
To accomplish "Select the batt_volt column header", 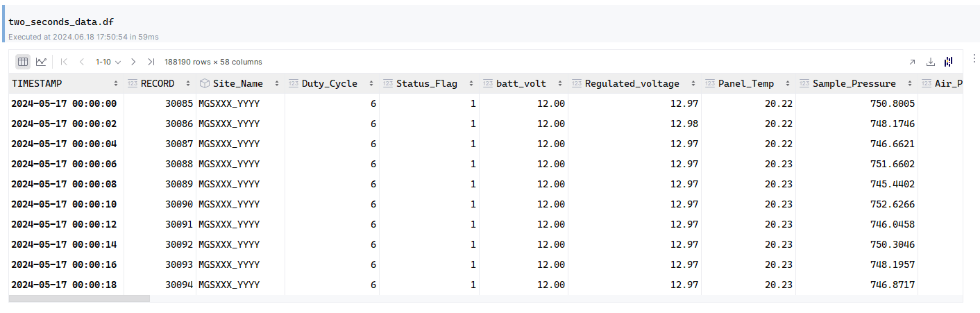I will pyautogui.click(x=523, y=83).
